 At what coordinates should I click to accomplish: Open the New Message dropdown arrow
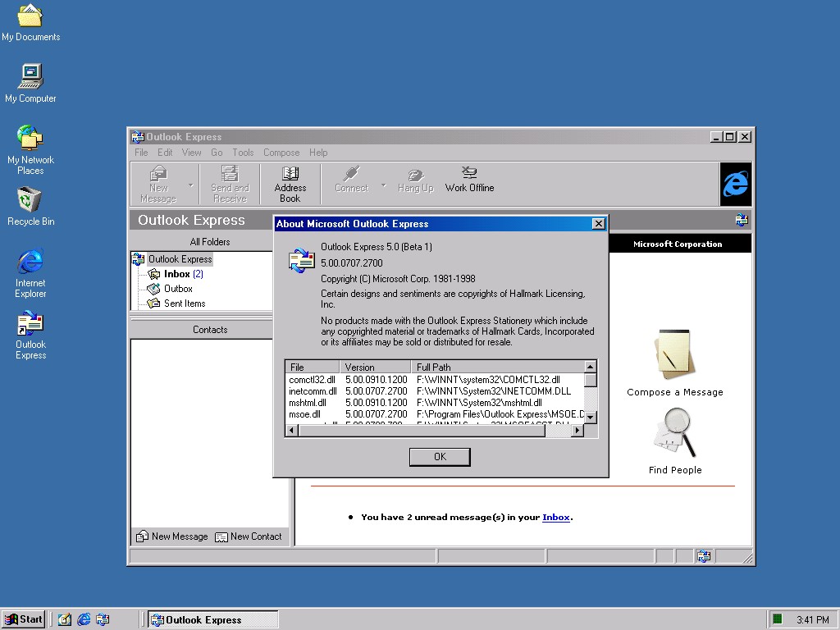click(190, 185)
